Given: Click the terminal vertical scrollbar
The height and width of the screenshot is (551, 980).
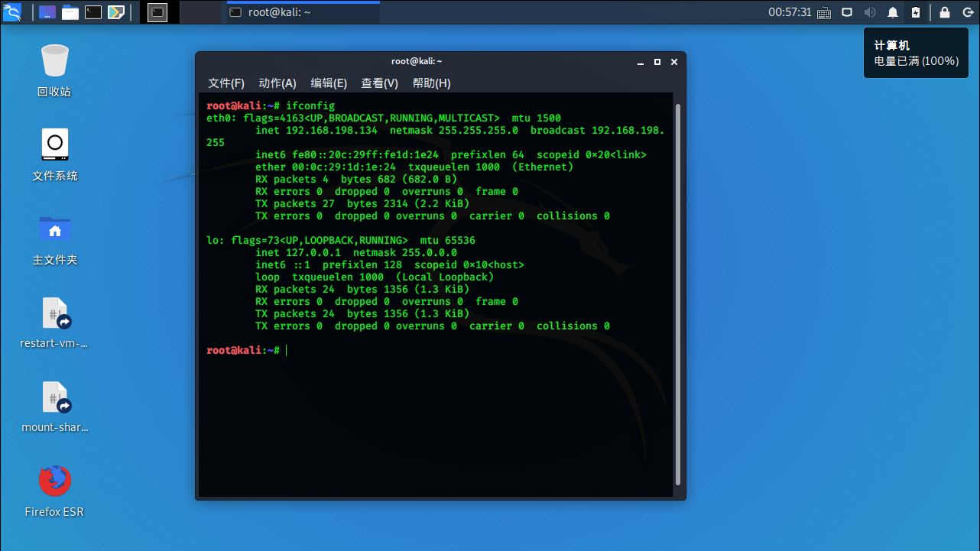Looking at the screenshot, I should point(677,294).
